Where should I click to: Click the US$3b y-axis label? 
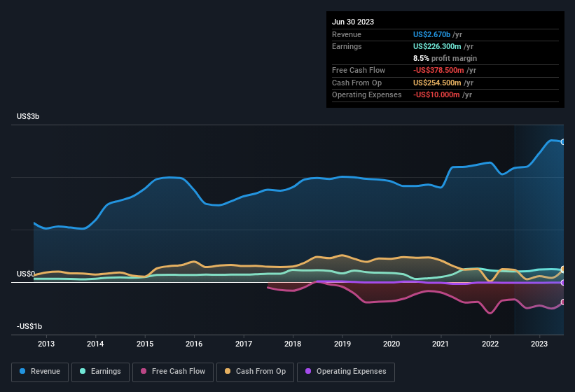28,116
